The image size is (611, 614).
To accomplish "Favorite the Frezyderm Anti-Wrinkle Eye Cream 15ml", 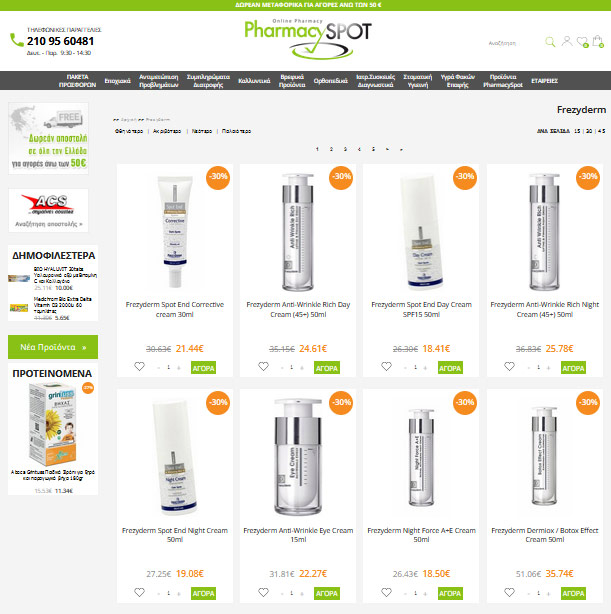I will [263, 592].
